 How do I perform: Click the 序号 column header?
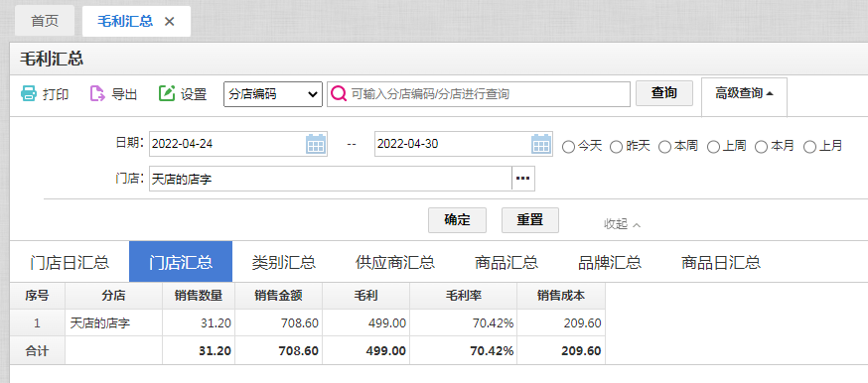point(37,296)
